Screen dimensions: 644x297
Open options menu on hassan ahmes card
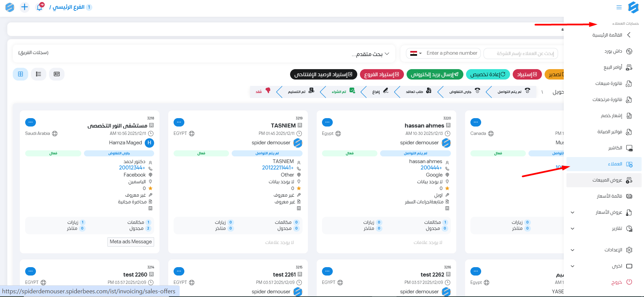pos(327,122)
